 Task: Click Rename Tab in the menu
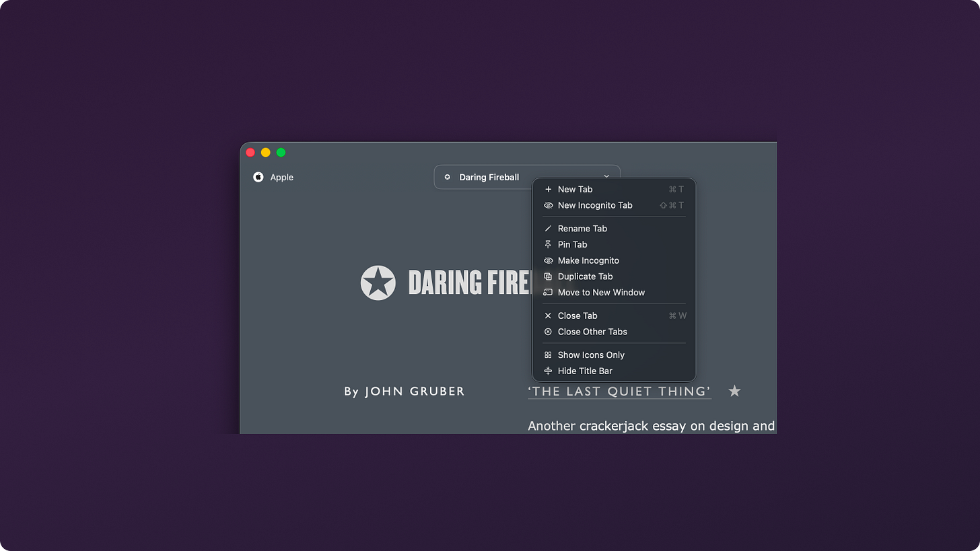pyautogui.click(x=614, y=228)
